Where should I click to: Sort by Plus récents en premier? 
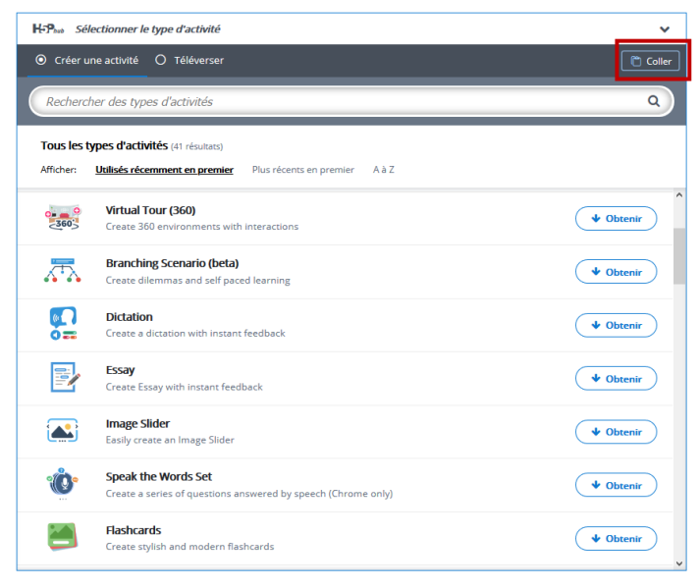coord(303,170)
